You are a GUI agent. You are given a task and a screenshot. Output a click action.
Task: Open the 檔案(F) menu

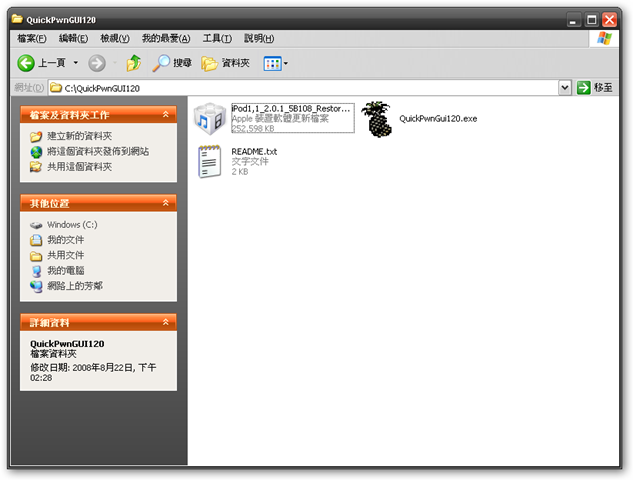click(31, 38)
